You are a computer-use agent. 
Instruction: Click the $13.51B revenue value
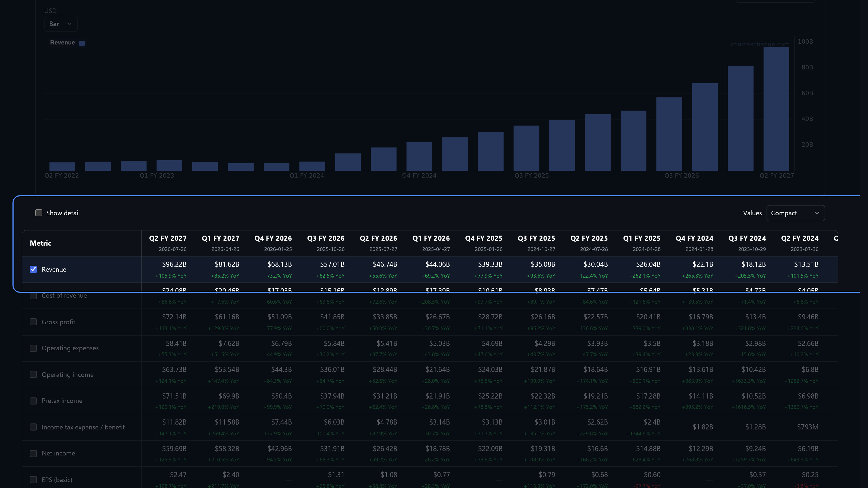(x=806, y=264)
